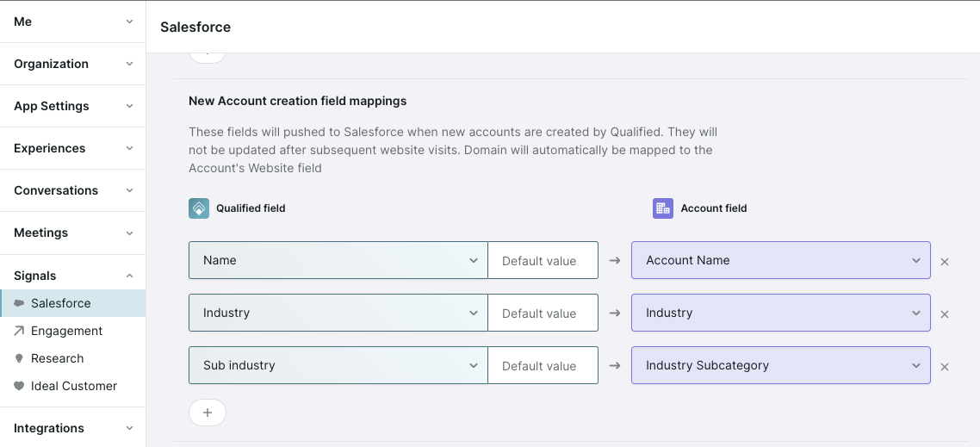Expand the Meetings section
Image resolution: width=980 pixels, height=447 pixels.
tap(73, 233)
